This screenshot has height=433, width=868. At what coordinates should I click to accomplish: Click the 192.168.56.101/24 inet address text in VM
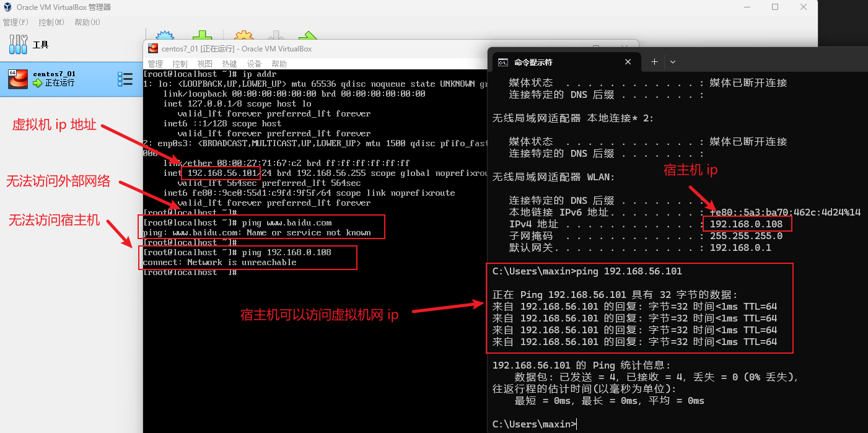230,173
